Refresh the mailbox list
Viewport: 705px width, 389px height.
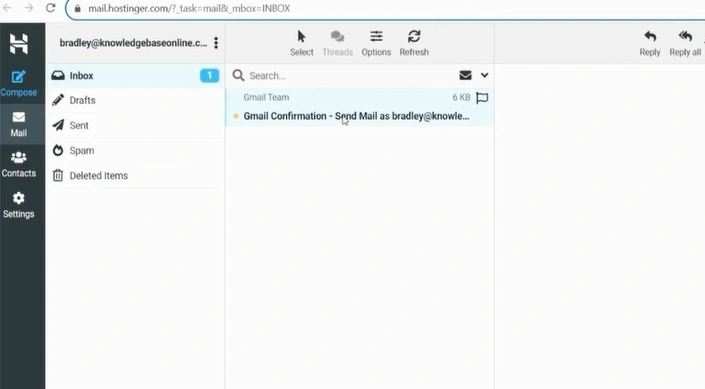pos(414,43)
